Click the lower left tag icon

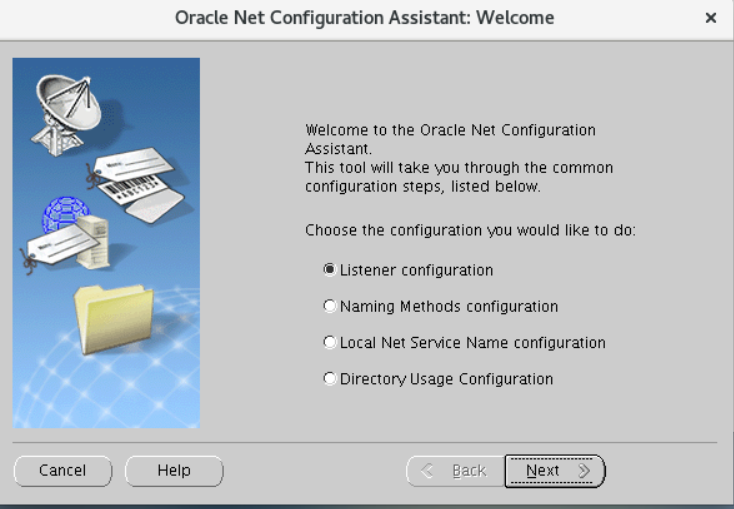coord(50,250)
